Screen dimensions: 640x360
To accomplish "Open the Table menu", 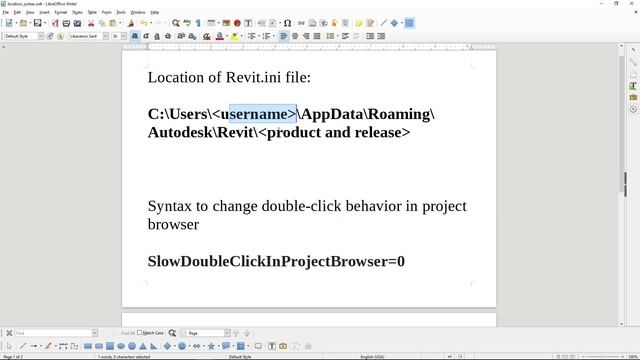I will pyautogui.click(x=92, y=12).
